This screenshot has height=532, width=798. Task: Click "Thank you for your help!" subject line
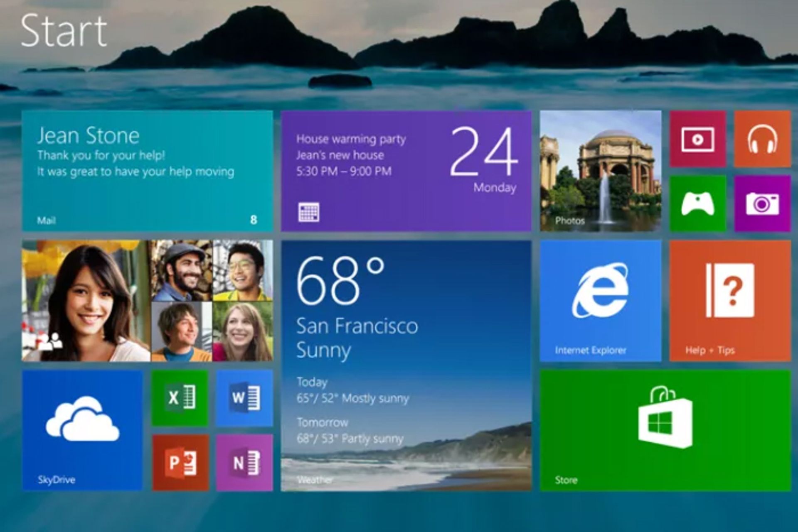pyautogui.click(x=101, y=155)
